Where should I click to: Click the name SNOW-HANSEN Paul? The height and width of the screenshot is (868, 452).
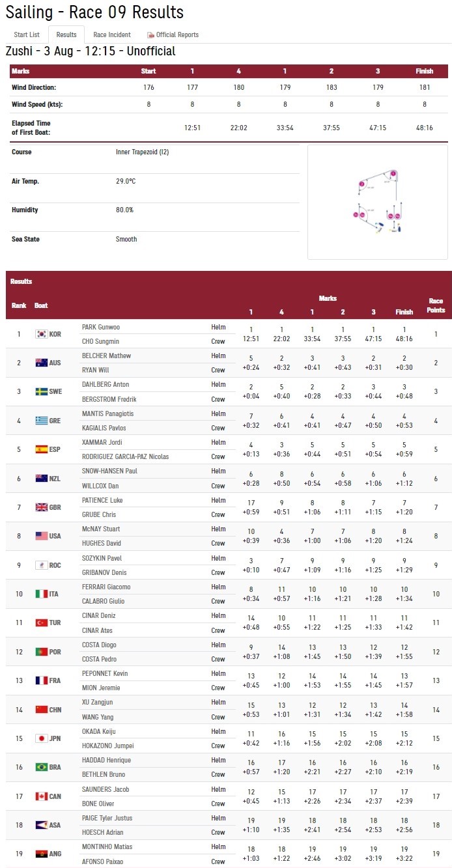pyautogui.click(x=109, y=471)
